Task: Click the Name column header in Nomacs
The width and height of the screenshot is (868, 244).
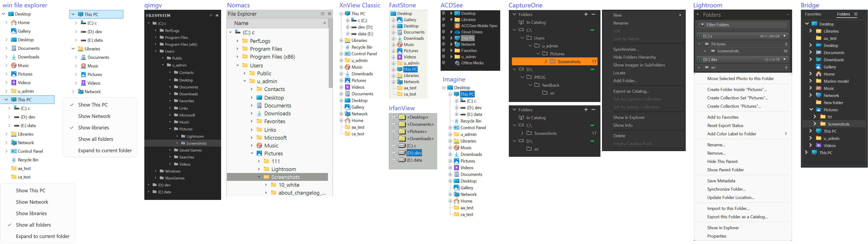Action: tap(241, 23)
